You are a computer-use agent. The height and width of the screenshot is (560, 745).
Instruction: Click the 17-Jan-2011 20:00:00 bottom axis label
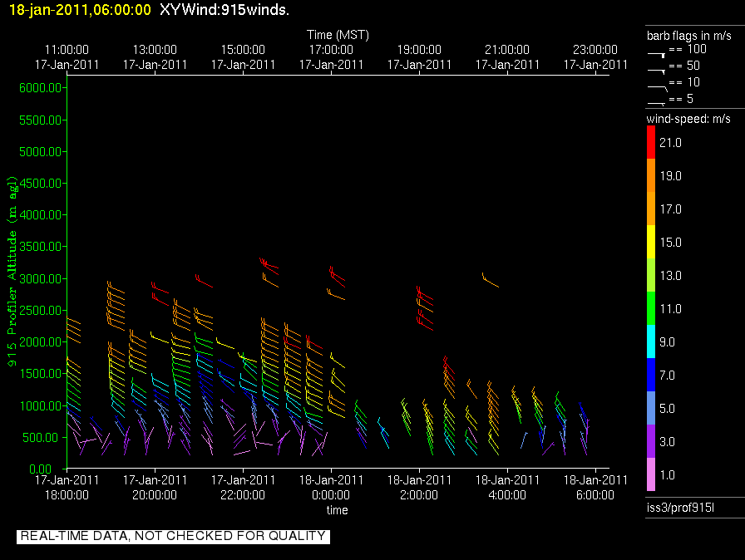155,488
